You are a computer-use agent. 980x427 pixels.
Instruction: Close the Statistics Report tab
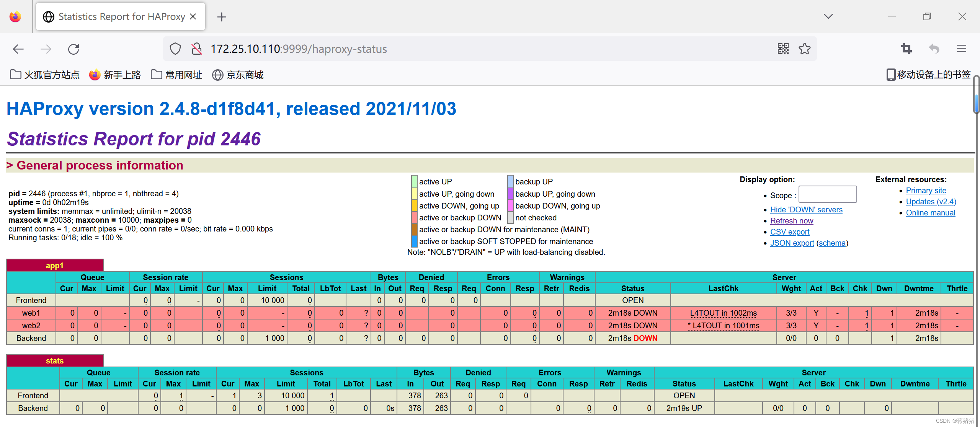(193, 16)
